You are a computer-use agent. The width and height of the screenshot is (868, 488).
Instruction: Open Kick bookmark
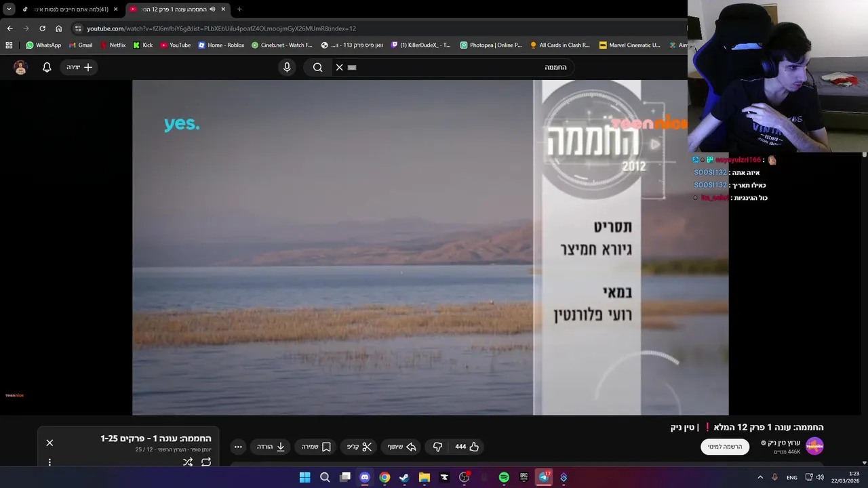pyautogui.click(x=142, y=45)
